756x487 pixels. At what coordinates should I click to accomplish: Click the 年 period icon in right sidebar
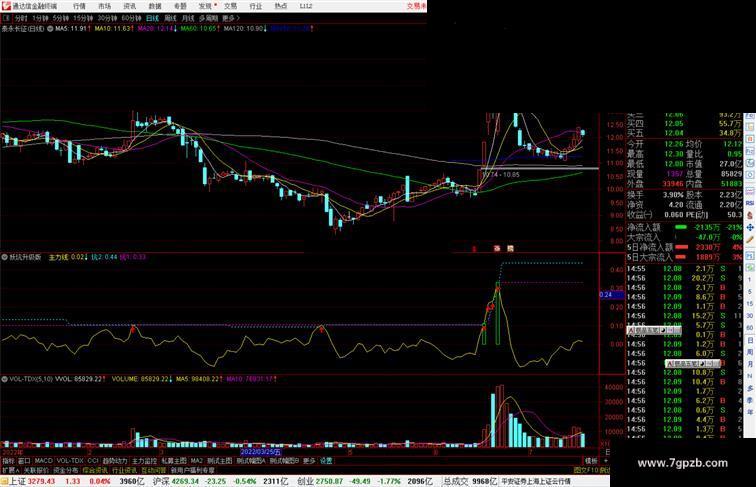tap(750, 412)
